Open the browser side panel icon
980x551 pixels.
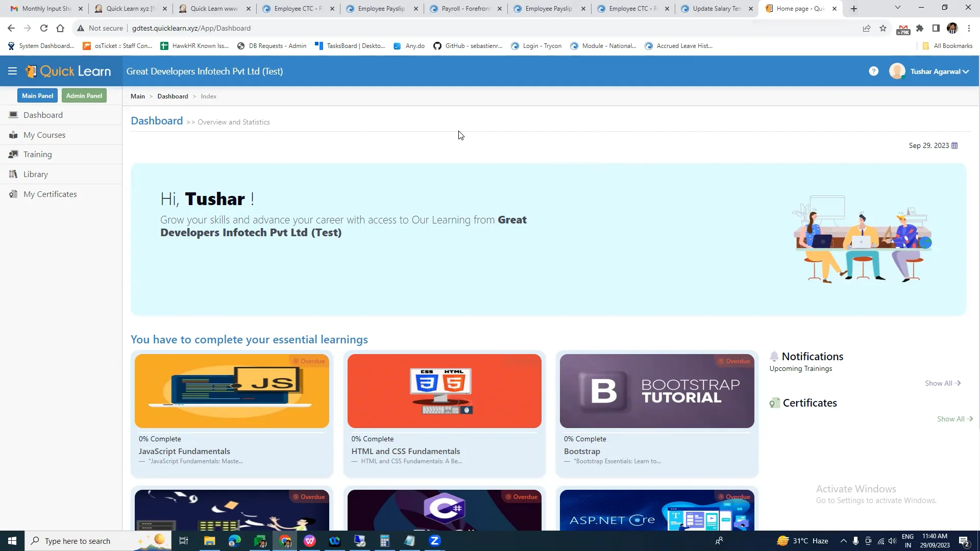936,28
